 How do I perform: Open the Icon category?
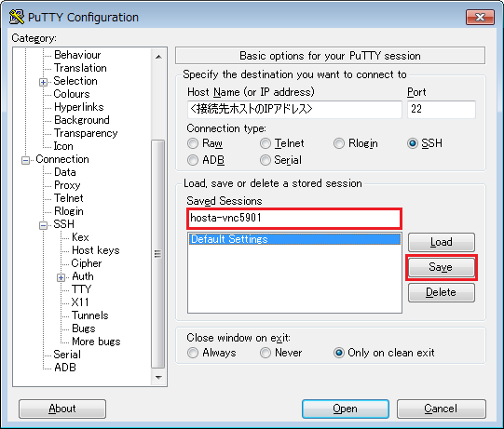(x=63, y=146)
